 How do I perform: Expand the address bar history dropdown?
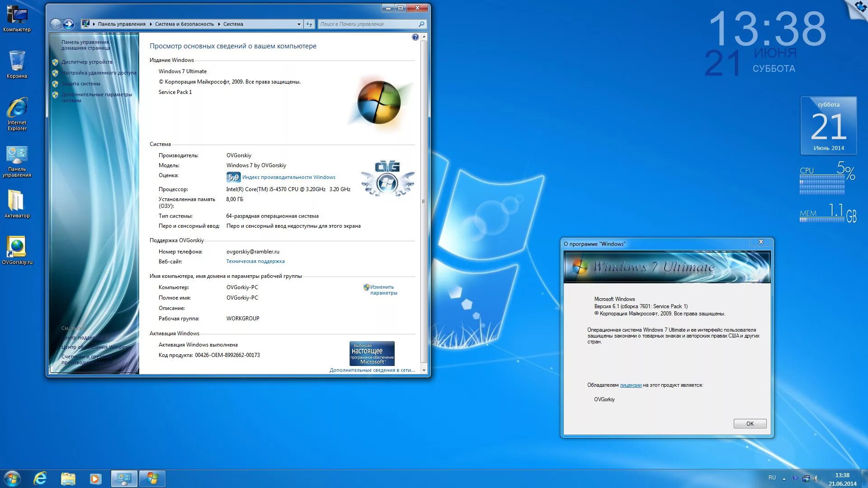click(x=299, y=24)
